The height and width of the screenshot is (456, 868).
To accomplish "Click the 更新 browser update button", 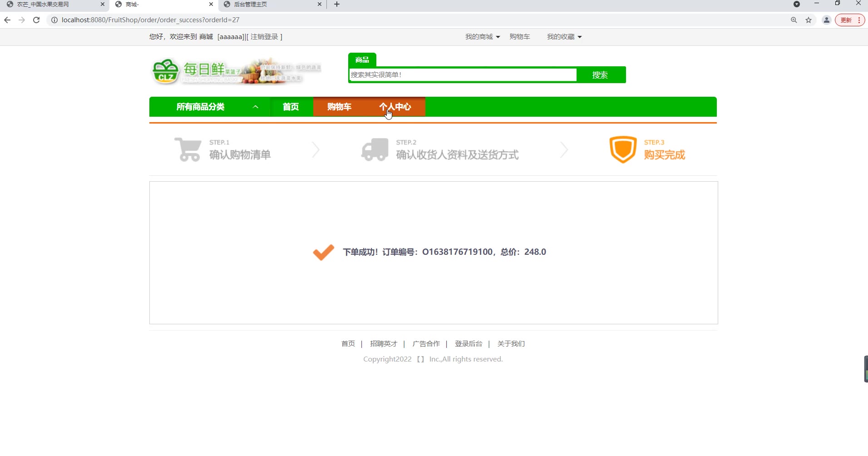I will [x=850, y=20].
